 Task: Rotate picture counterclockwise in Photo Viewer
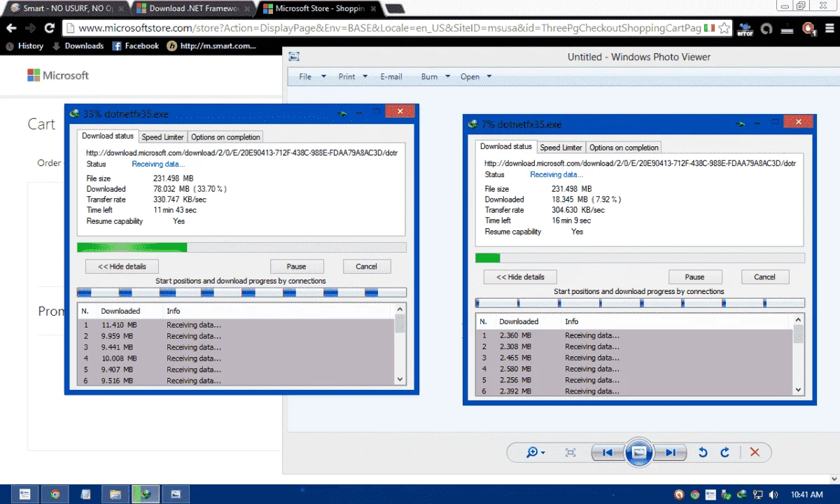point(703,452)
